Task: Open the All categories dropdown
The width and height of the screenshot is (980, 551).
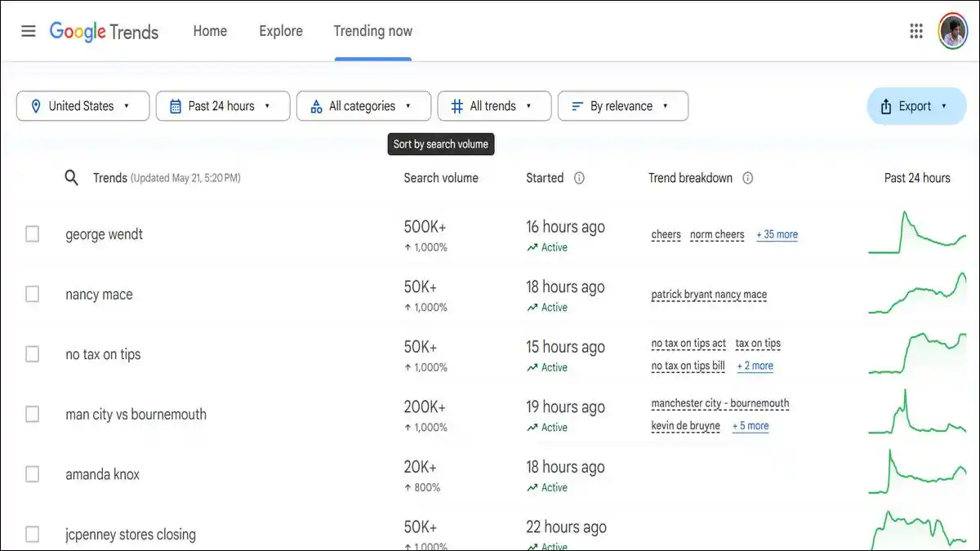Action: tap(363, 105)
